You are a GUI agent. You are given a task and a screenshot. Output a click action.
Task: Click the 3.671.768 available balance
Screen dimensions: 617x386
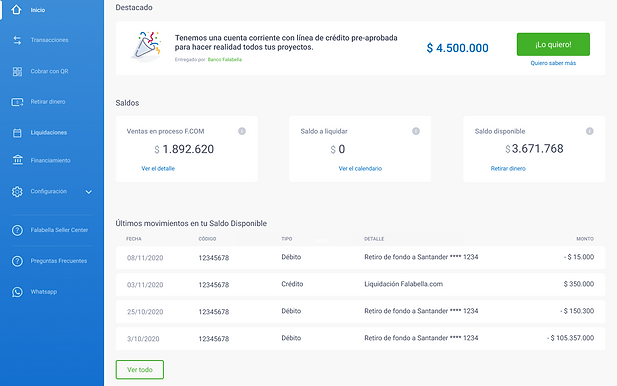(x=538, y=149)
